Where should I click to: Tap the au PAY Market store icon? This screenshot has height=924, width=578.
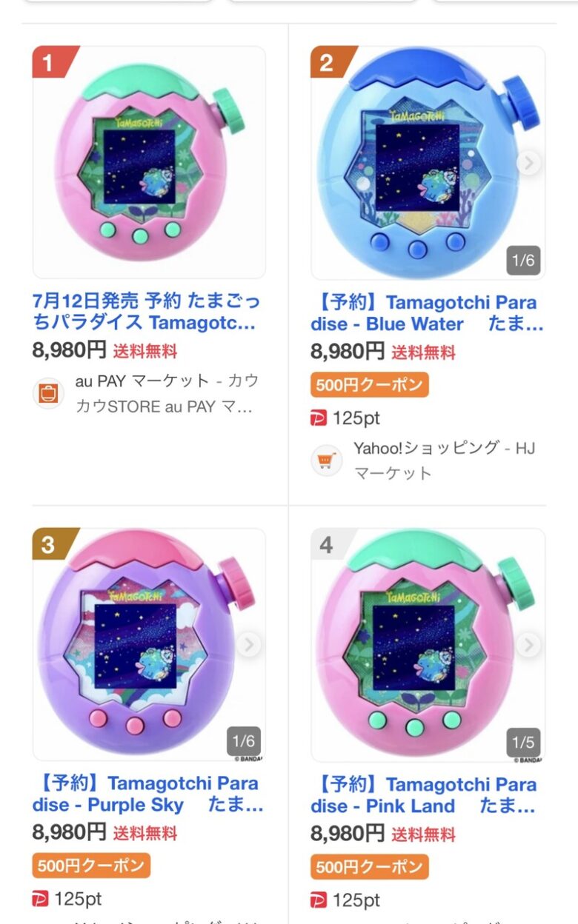pos(48,393)
